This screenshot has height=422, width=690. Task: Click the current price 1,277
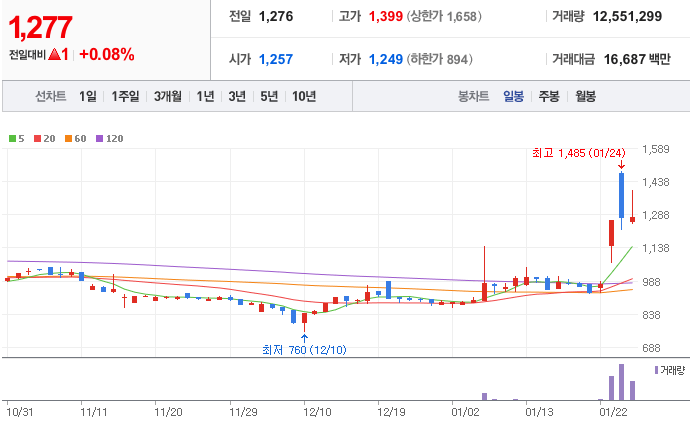(x=40, y=27)
